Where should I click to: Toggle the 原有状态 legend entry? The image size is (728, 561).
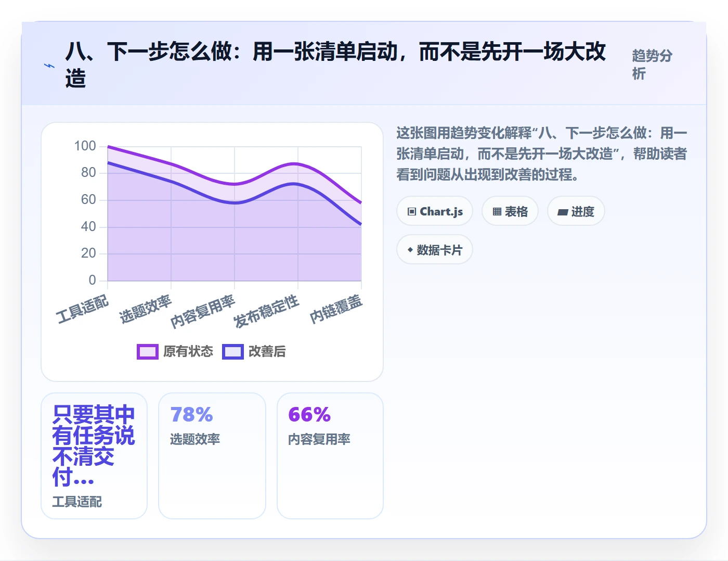click(x=175, y=352)
